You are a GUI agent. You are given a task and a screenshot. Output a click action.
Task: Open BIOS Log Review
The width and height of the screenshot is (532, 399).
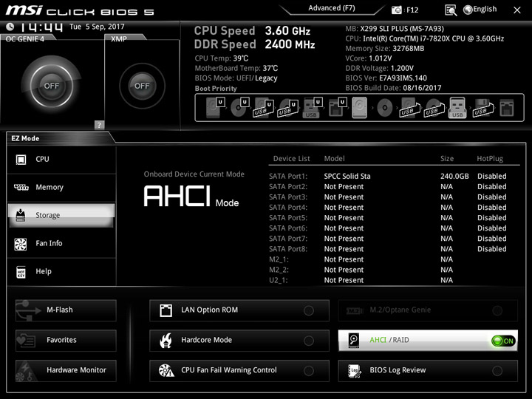428,370
